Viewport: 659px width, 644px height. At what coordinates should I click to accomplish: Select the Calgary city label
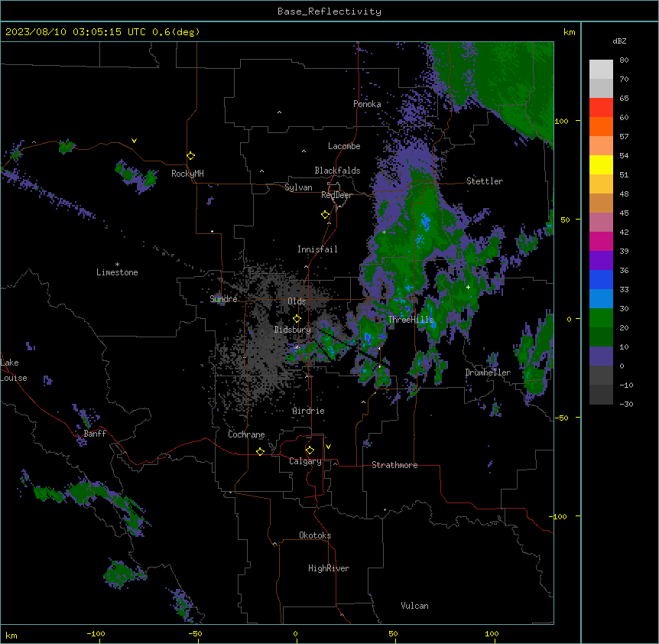pyautogui.click(x=305, y=461)
